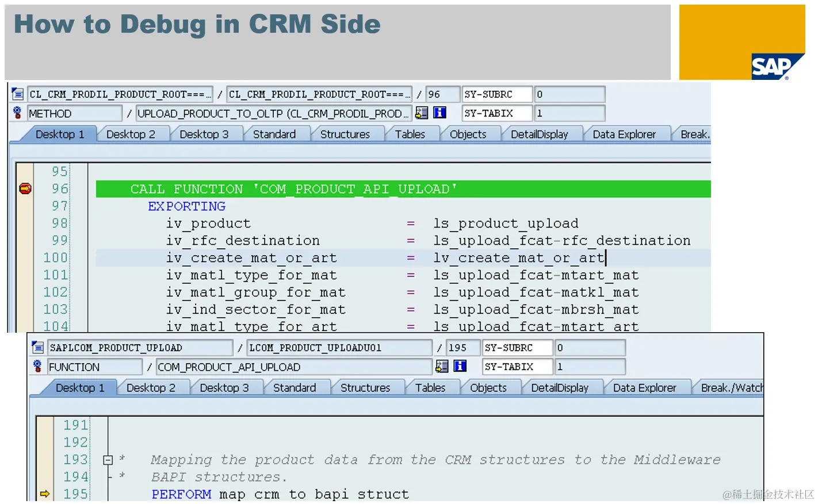This screenshot has width=818, height=504.
Task: Click the EXPORTING keyword on line 97
Action: (186, 206)
